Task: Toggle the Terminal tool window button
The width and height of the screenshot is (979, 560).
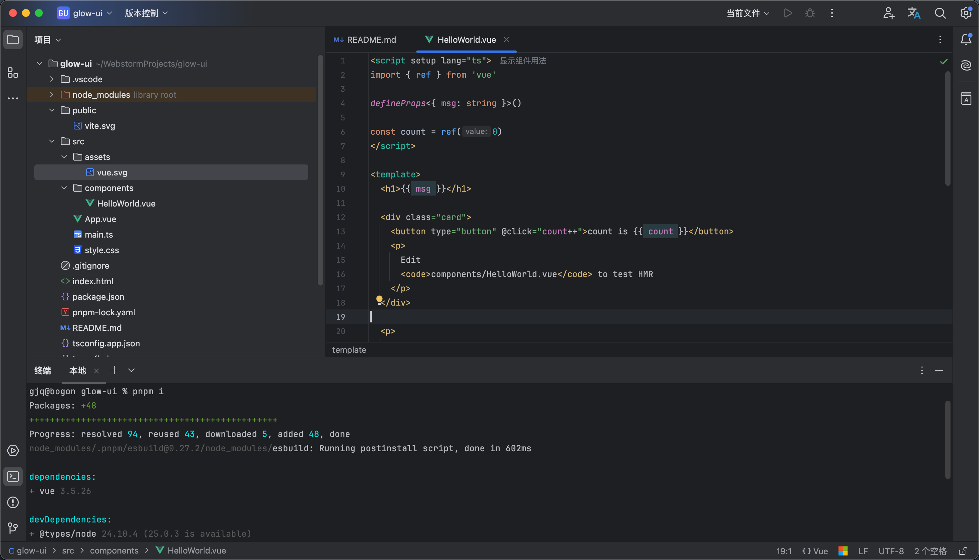Action: tap(13, 476)
